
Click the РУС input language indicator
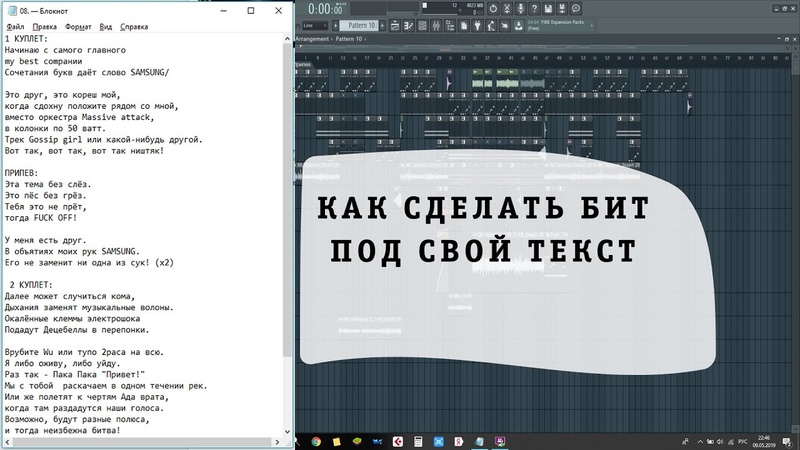(743, 441)
